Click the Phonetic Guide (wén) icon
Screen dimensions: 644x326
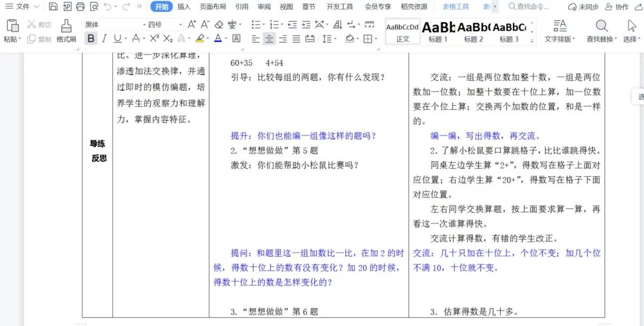coord(232,24)
